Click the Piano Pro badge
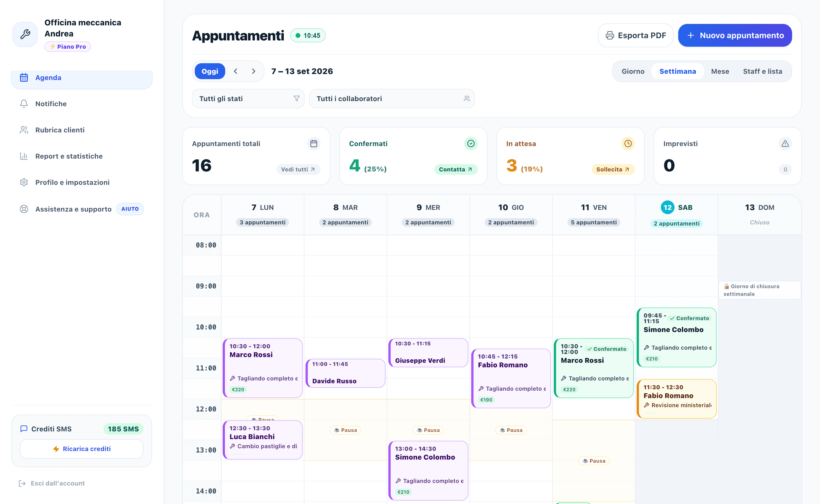 pyautogui.click(x=68, y=47)
